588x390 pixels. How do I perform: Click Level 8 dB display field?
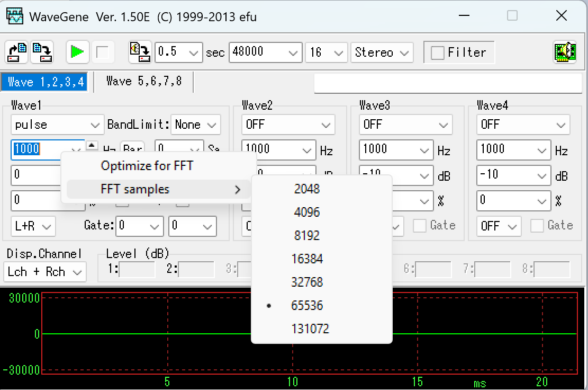[551, 269]
